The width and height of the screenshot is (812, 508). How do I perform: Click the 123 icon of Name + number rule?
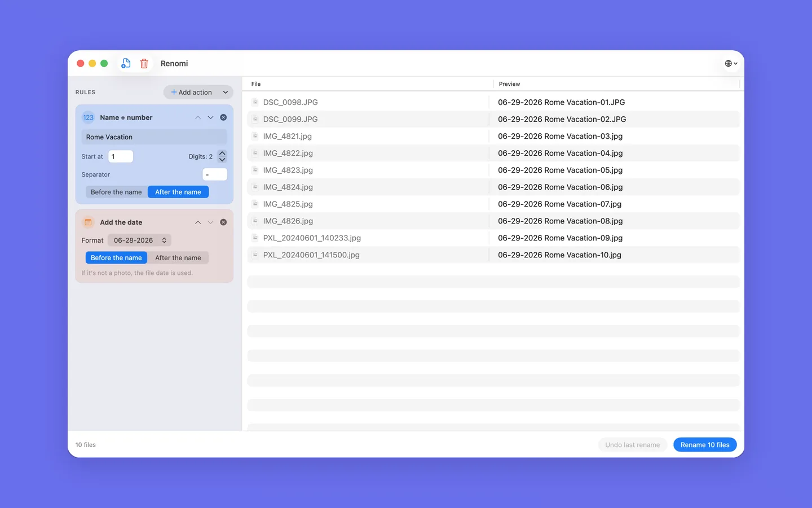pyautogui.click(x=89, y=117)
